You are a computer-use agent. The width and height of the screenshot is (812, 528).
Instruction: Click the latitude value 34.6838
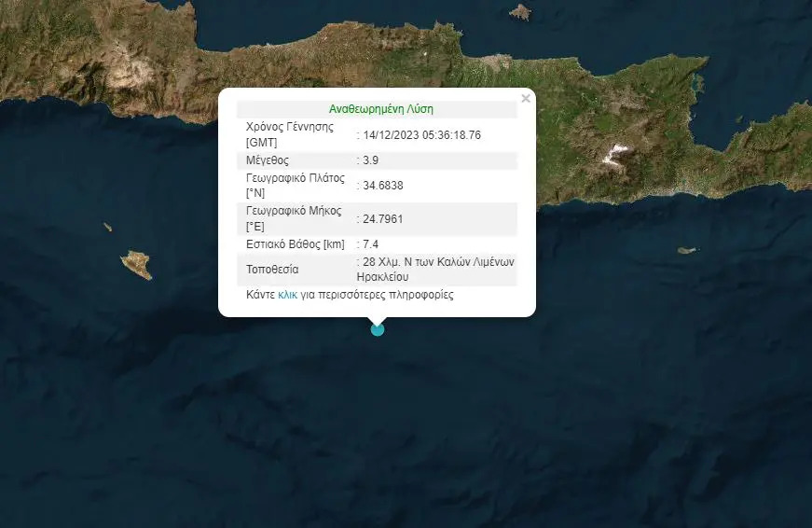click(x=383, y=186)
